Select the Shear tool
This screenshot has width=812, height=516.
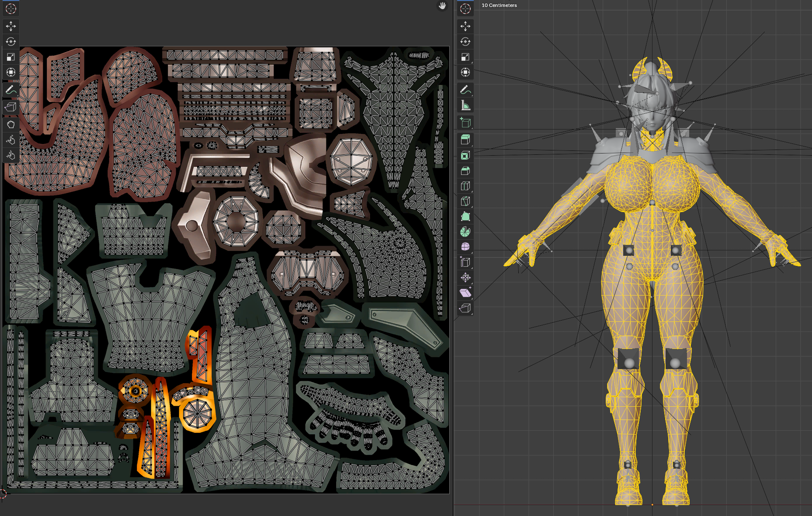click(465, 293)
